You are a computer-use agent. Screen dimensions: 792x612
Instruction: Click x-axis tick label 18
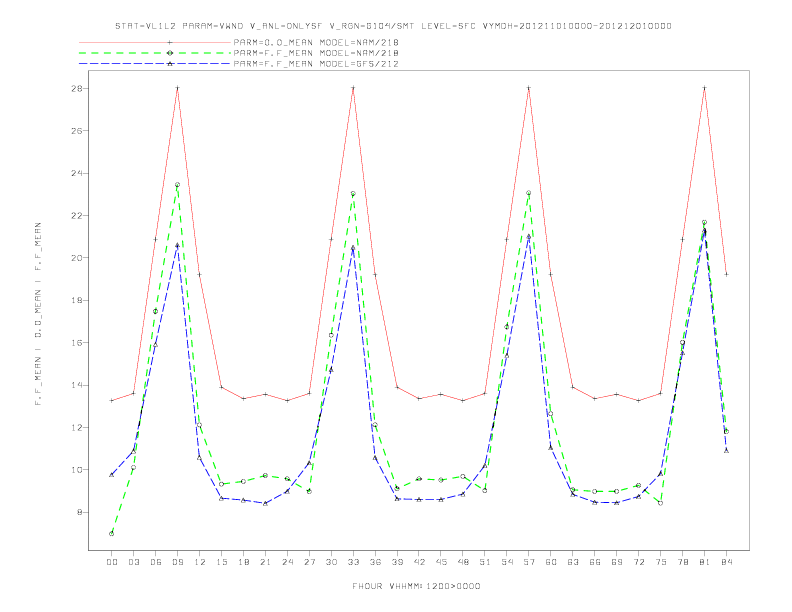coord(243,562)
